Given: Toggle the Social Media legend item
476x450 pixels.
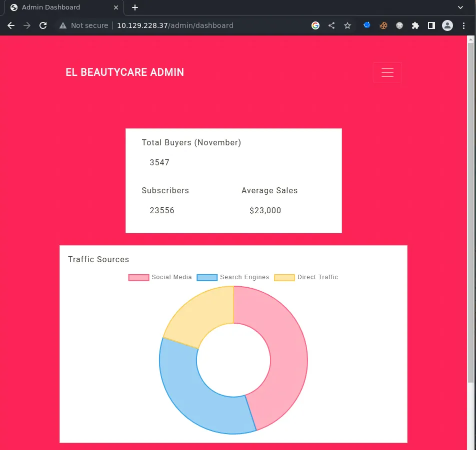Looking at the screenshot, I should pyautogui.click(x=160, y=277).
